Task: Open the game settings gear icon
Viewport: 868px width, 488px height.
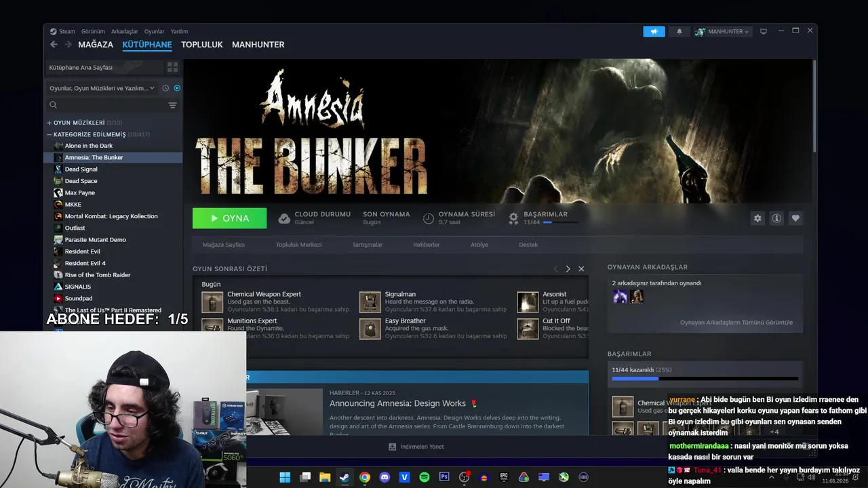Action: (757, 218)
